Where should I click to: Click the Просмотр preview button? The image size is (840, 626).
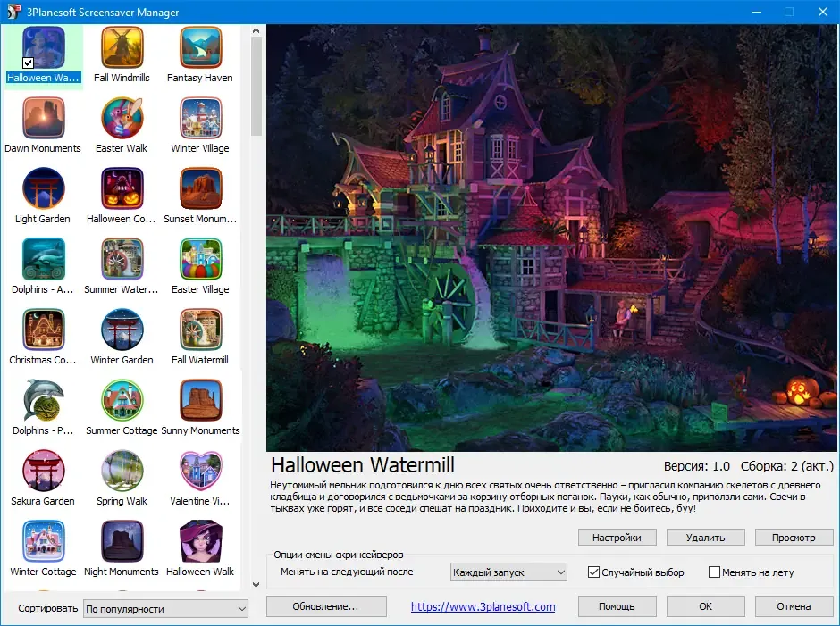794,537
